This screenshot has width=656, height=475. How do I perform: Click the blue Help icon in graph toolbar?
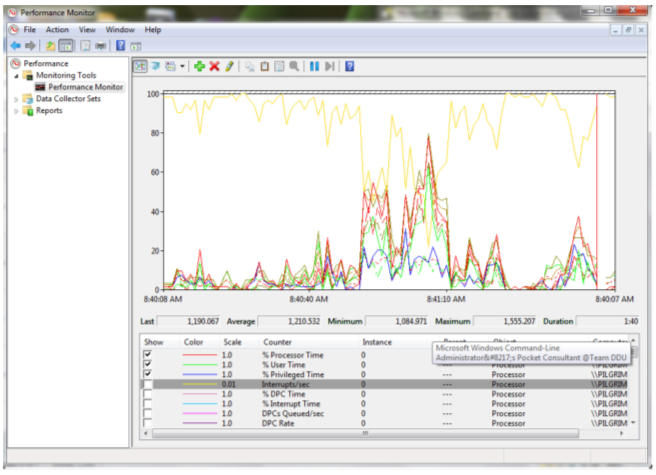349,66
